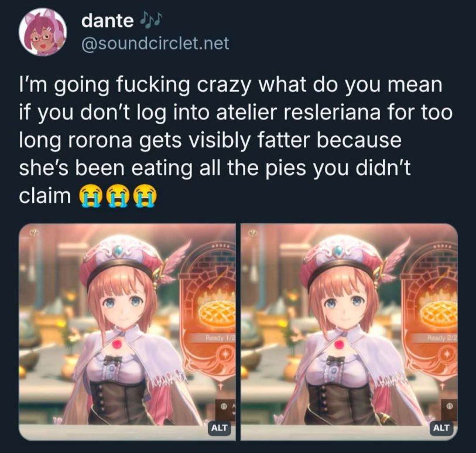Image resolution: width=476 pixels, height=453 pixels.
Task: Click the post text about atelier resleriana
Action: (x=236, y=139)
